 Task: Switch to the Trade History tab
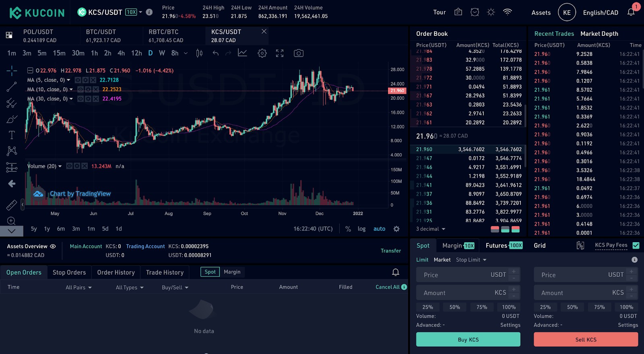click(x=165, y=272)
